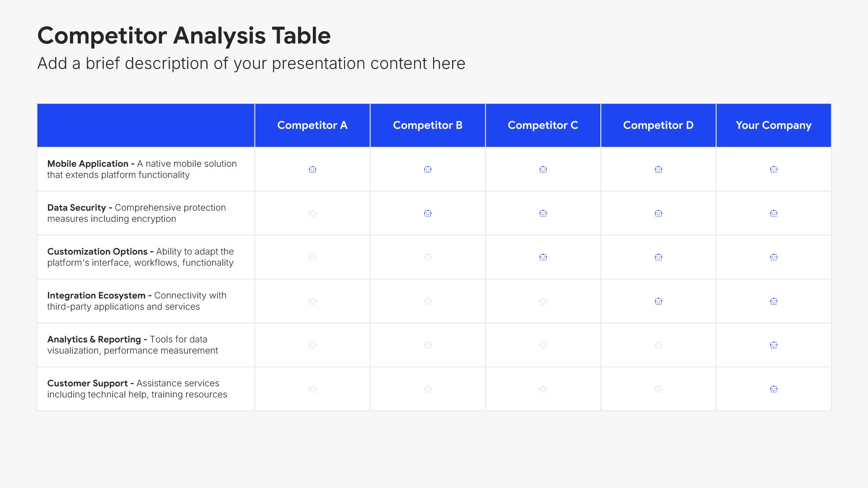
Task: Select Integration Ecosystem icon for Competitor D
Action: tap(658, 301)
